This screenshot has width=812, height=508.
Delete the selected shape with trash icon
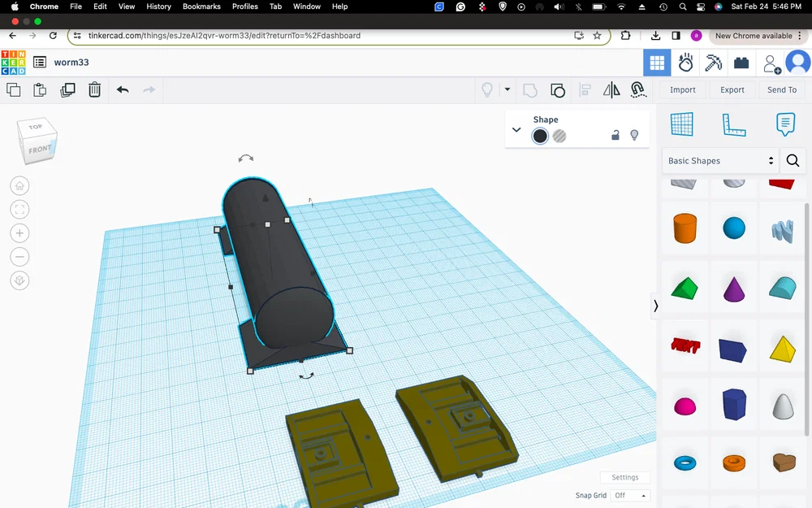(94, 89)
